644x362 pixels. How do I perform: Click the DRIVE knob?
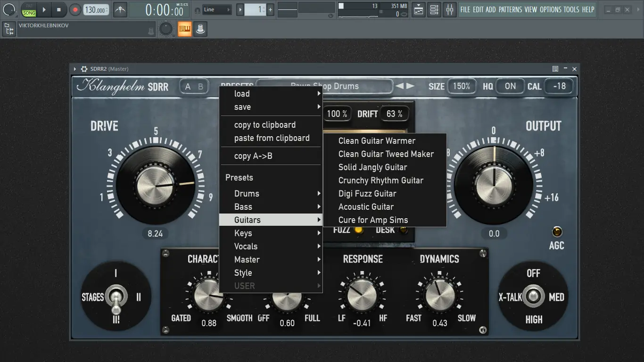pos(156,185)
